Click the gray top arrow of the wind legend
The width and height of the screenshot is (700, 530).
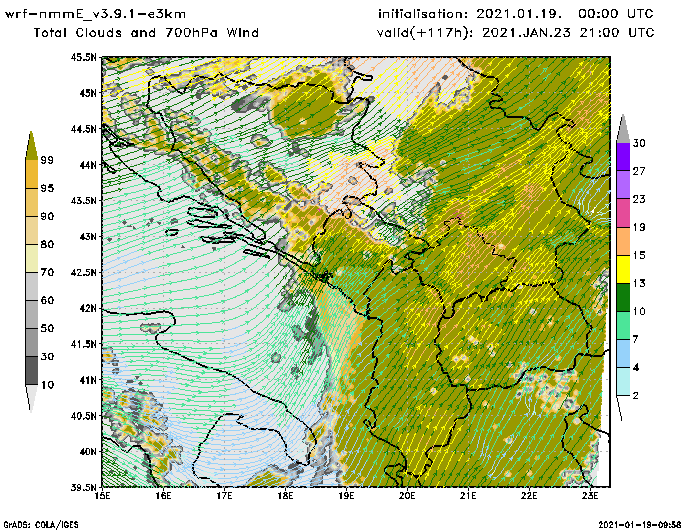point(623,131)
